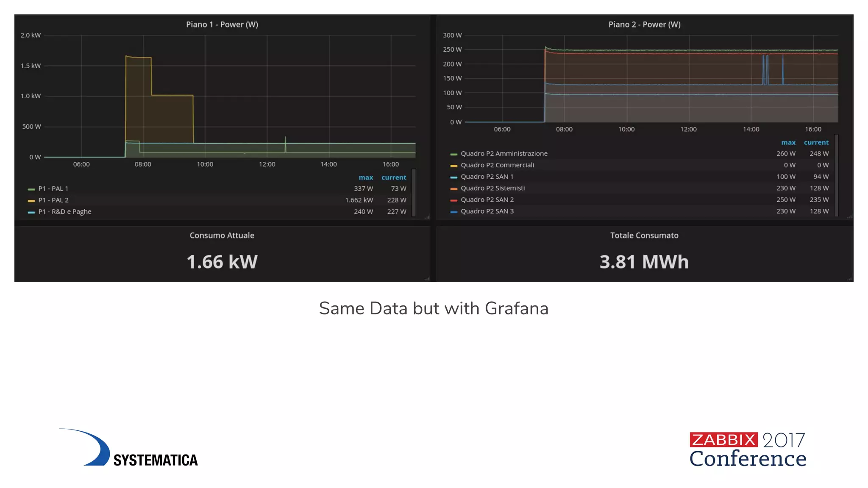868x488 pixels.
Task: Click the orange Quadro P2 Sistemisti swatch
Action: coord(453,189)
